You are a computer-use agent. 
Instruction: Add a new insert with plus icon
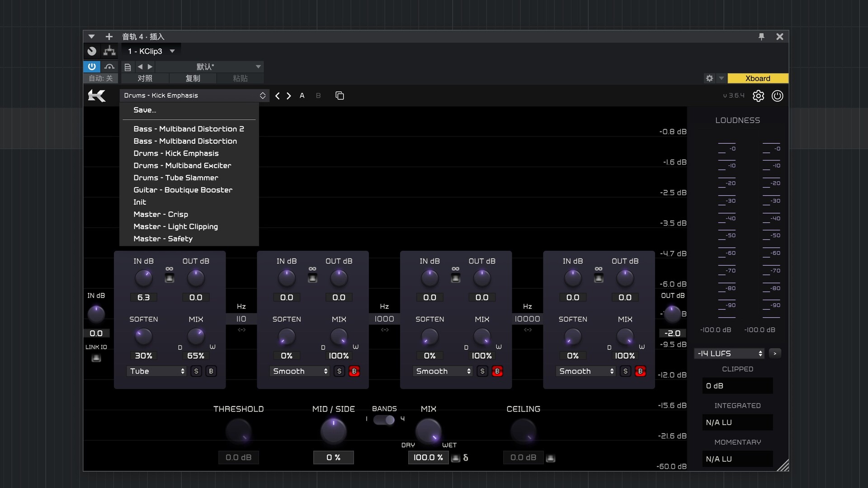pos(109,37)
